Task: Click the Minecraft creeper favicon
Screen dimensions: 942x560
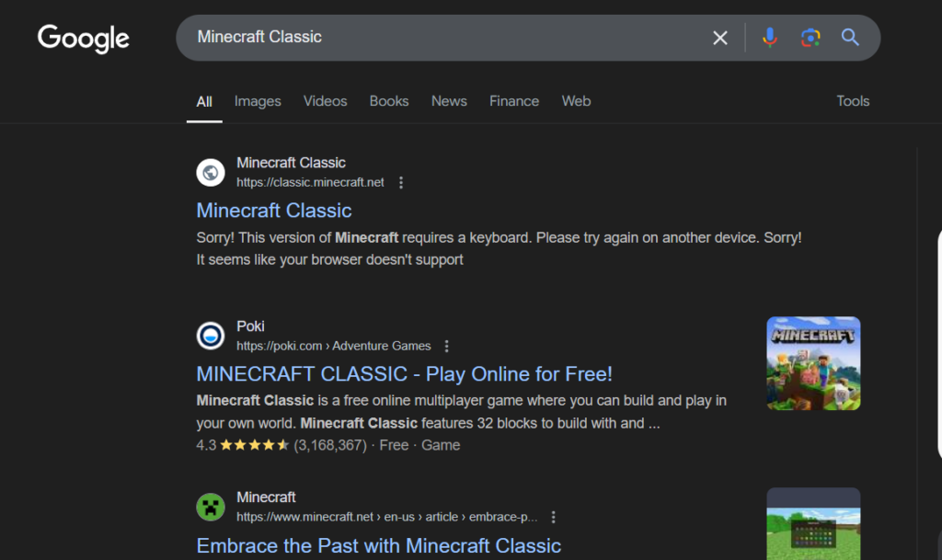Action: tap(211, 508)
